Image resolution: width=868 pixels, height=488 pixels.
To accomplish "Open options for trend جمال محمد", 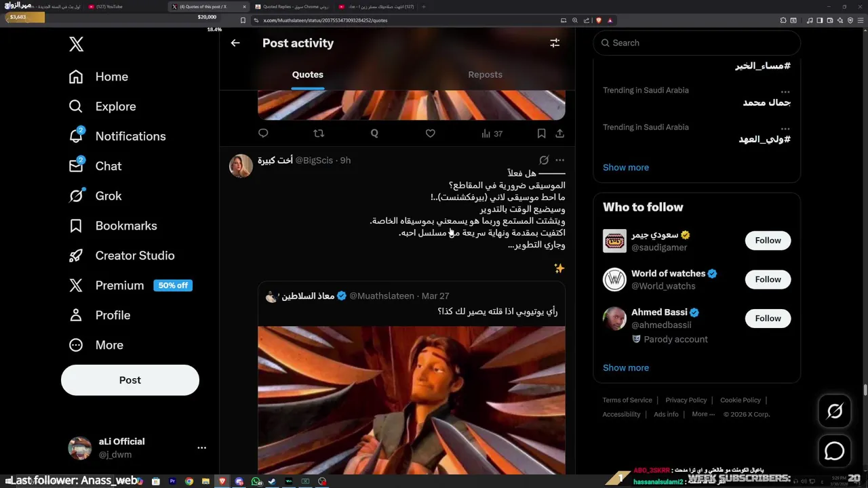I will pos(785,91).
